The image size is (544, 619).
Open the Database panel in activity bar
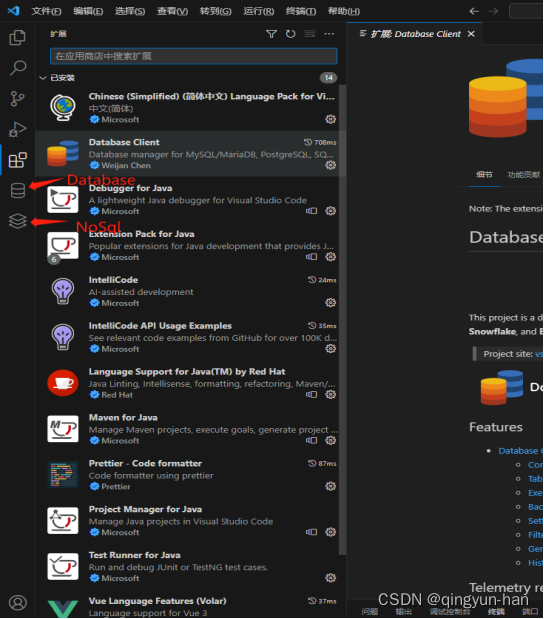[x=18, y=190]
